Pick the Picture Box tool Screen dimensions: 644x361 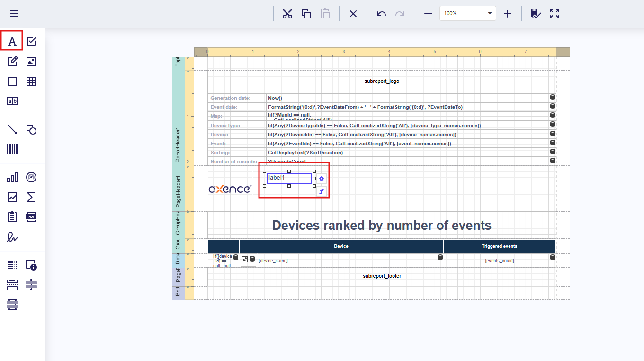click(x=31, y=62)
